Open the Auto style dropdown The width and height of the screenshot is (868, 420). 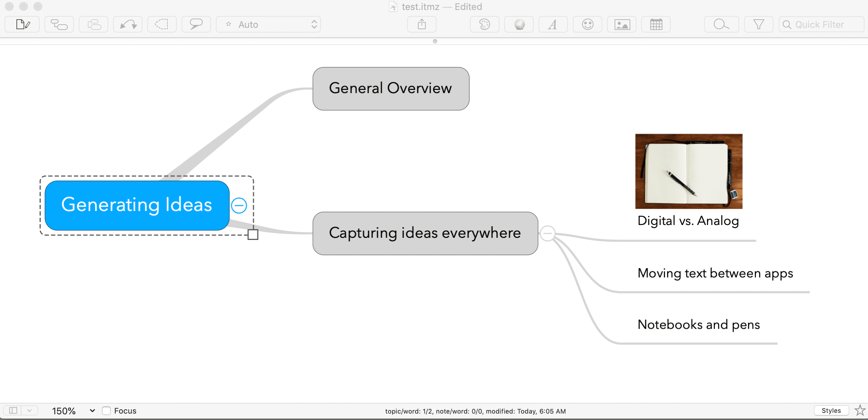(x=268, y=25)
